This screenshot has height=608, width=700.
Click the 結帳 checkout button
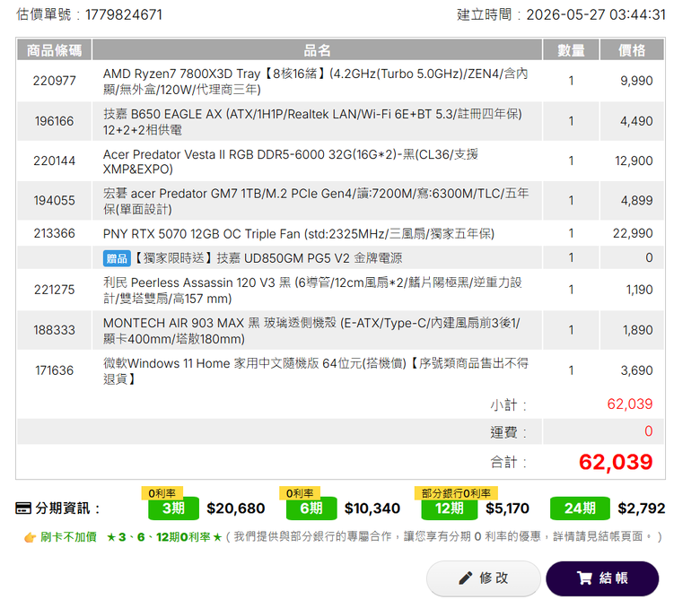[x=602, y=578]
